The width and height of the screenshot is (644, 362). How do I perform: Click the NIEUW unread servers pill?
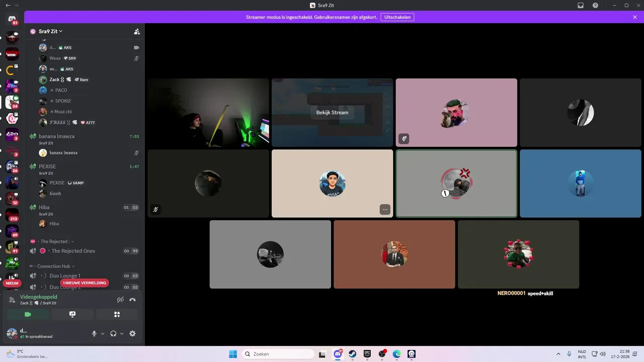12,283
